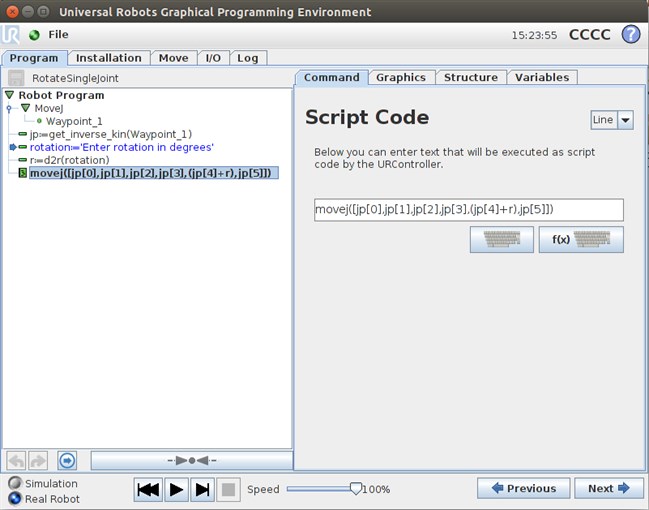The image size is (649, 510).
Task: Click the circled arrow follow-program icon
Action: 67,460
